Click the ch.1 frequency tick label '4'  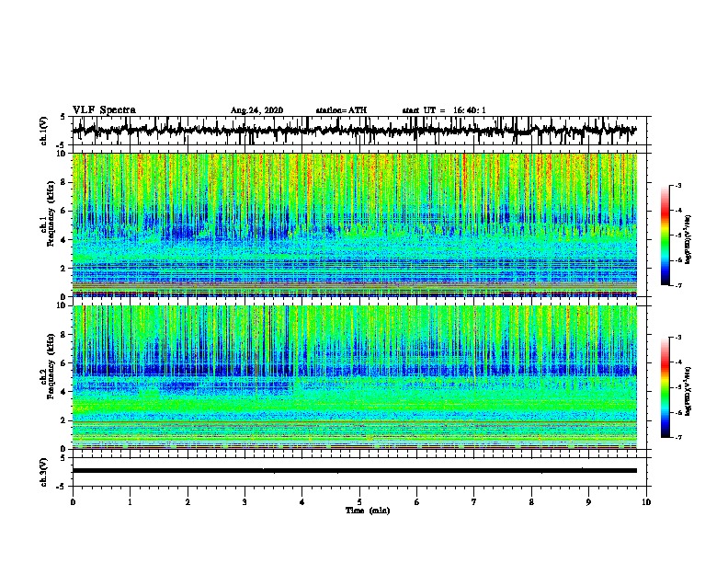(64, 240)
